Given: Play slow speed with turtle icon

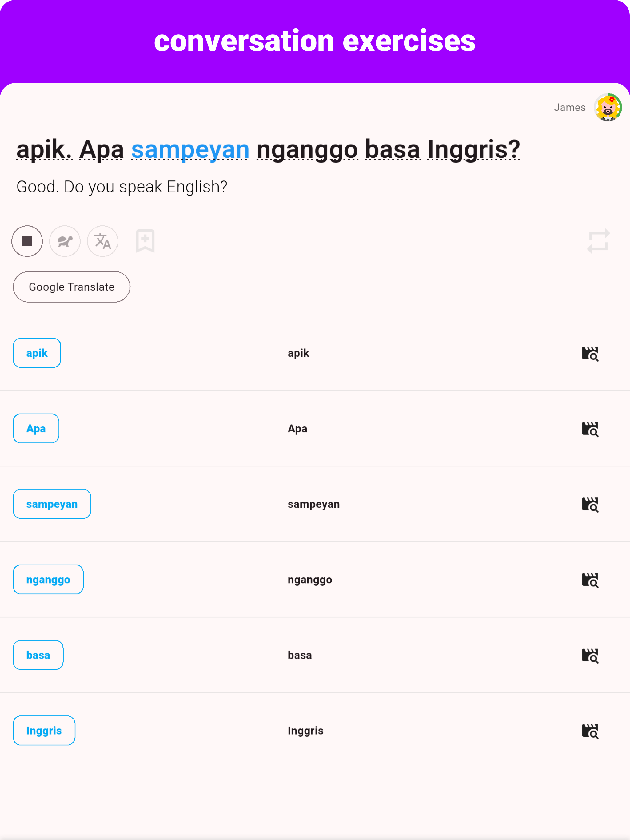Looking at the screenshot, I should [65, 241].
